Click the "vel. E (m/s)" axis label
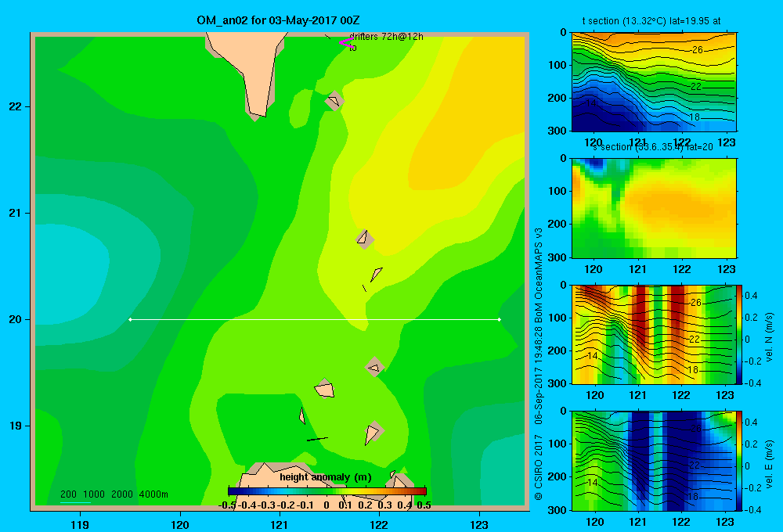The height and width of the screenshot is (532, 783). click(769, 464)
